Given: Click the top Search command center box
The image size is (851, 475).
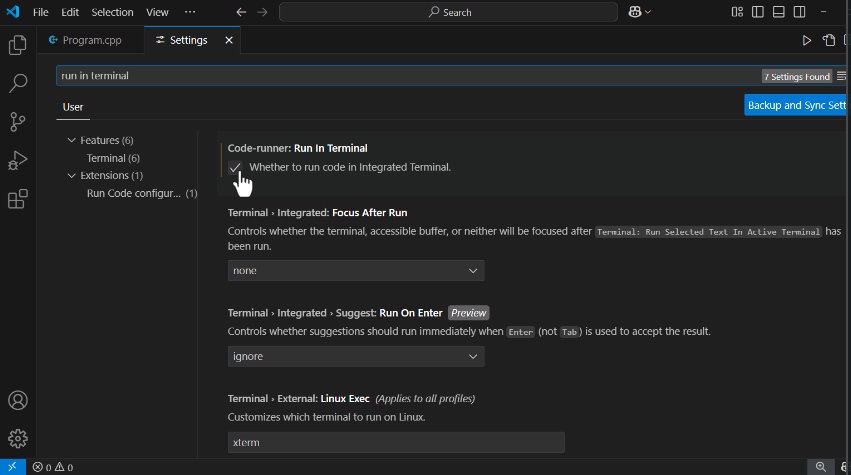Looking at the screenshot, I should click(448, 12).
